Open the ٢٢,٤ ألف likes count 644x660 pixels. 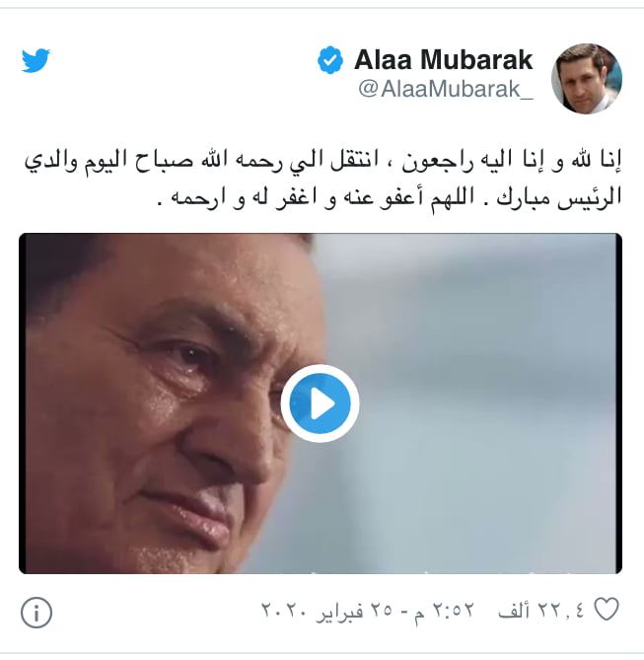click(x=542, y=610)
